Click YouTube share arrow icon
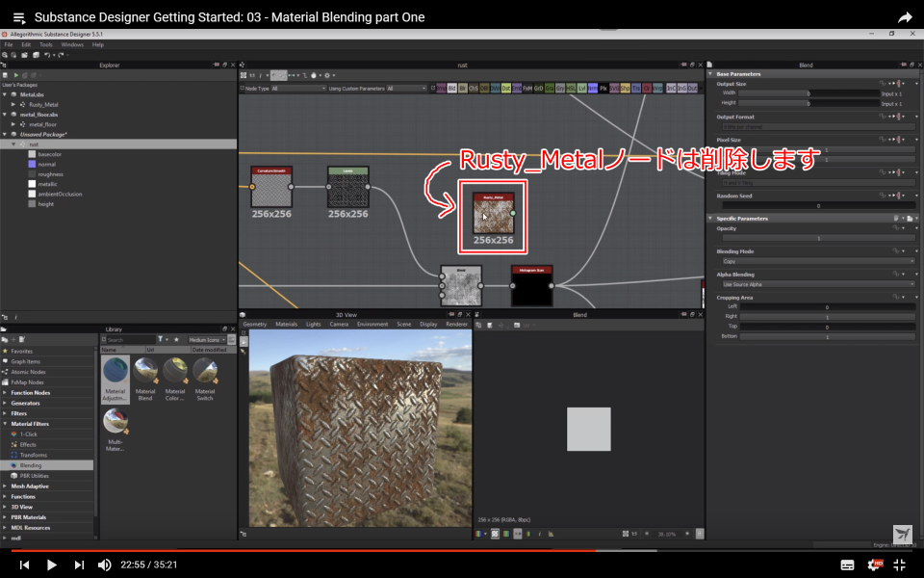The height and width of the screenshot is (578, 924). coord(905,17)
